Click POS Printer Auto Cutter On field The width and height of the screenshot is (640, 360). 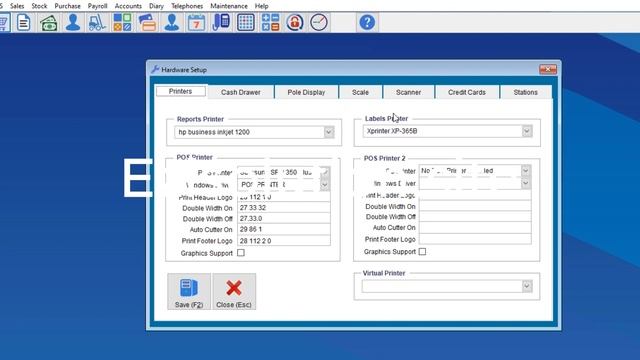pos(284,229)
